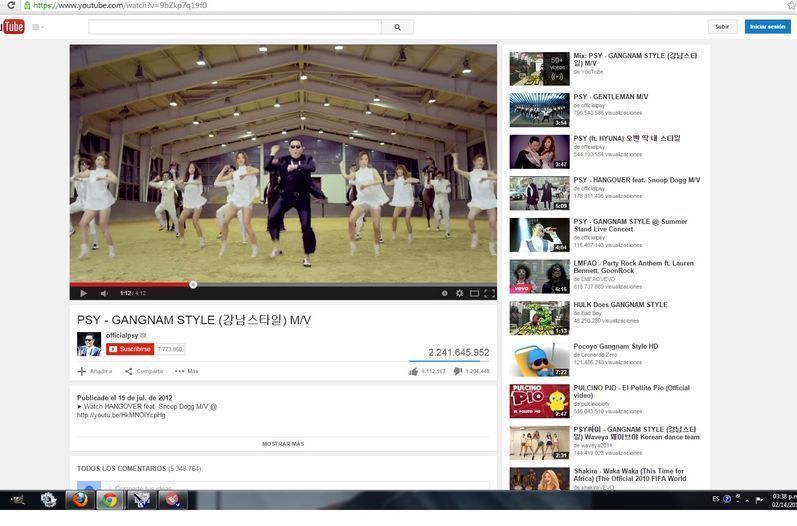797x526 pixels.
Task: Open the PSY - GENTLEMAN M/V thumbnail
Action: 539,109
